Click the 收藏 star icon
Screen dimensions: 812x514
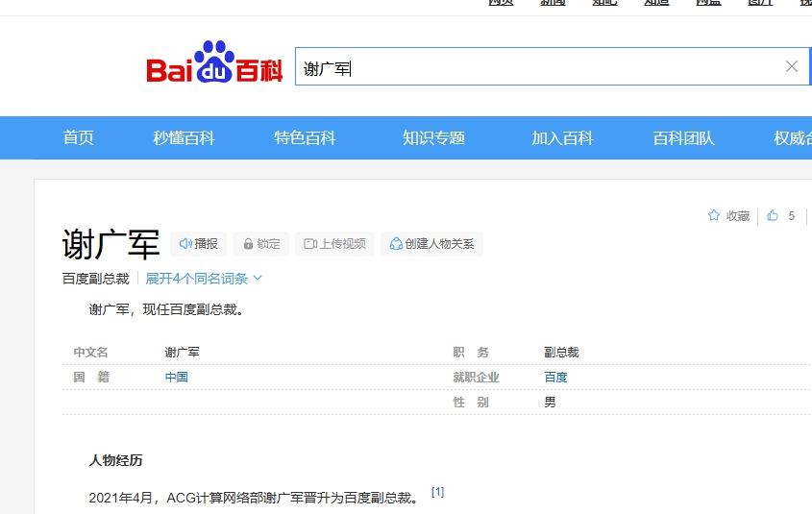coord(714,215)
